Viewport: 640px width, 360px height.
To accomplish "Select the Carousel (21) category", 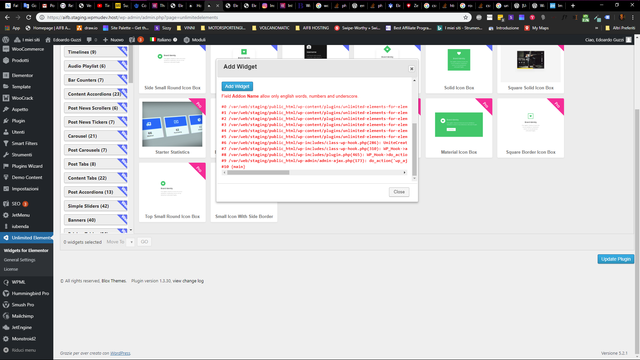I will pyautogui.click(x=96, y=136).
